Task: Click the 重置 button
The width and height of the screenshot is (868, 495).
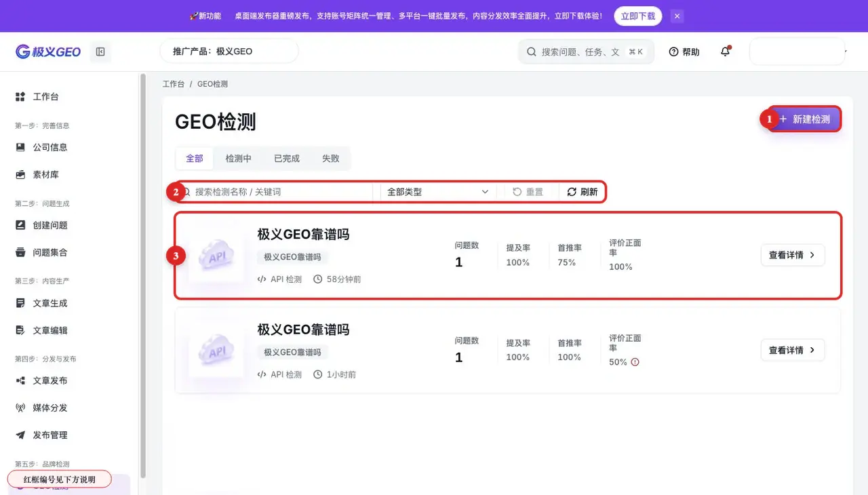Action: point(528,192)
